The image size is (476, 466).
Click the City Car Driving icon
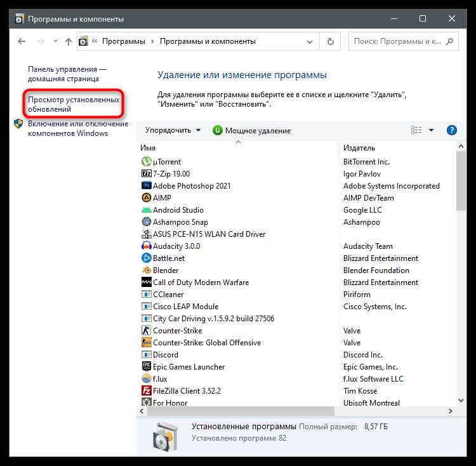147,319
